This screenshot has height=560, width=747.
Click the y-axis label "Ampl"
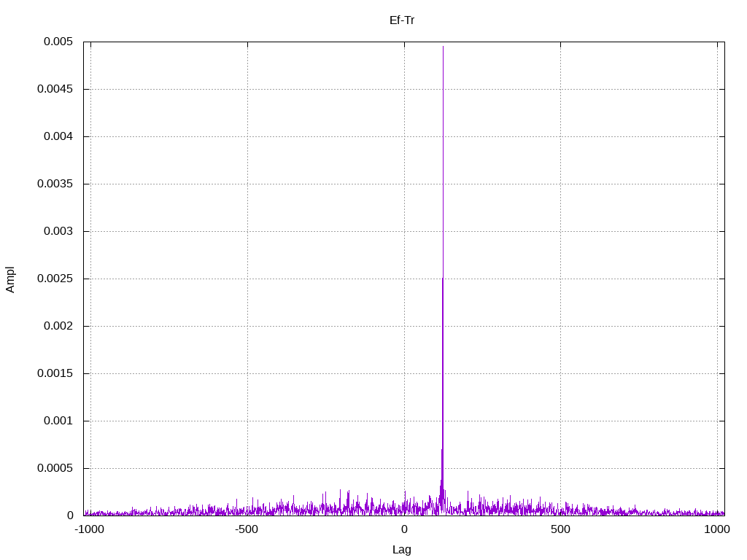pos(10,279)
